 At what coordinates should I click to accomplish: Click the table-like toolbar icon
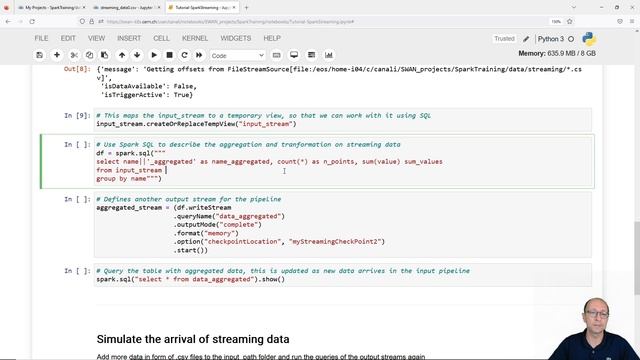[x=311, y=55]
